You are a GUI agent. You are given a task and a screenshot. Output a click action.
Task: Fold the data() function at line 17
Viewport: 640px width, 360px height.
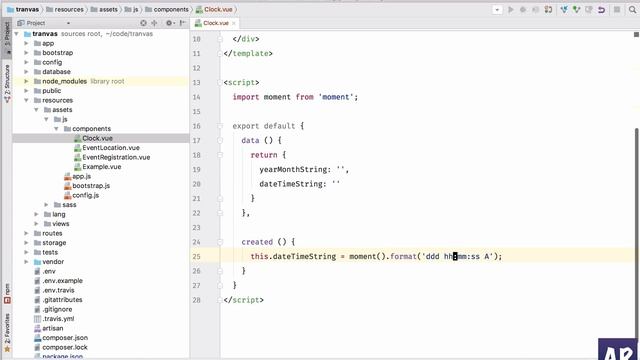point(220,140)
